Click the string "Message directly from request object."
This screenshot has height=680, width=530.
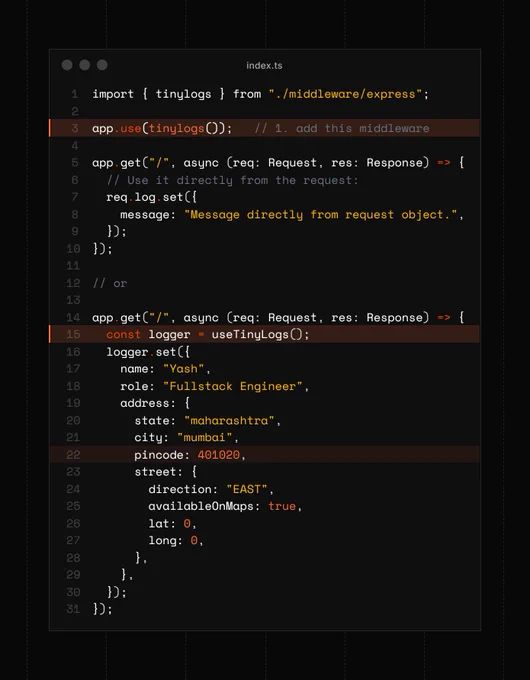point(321,215)
